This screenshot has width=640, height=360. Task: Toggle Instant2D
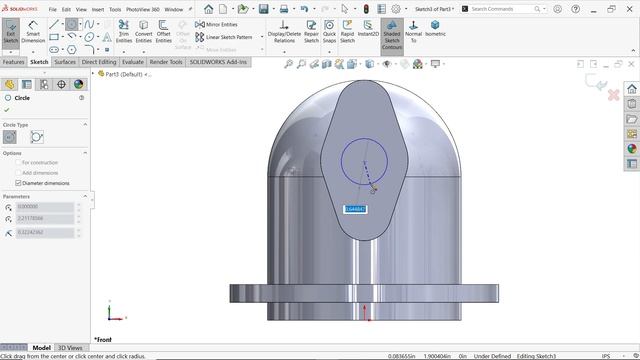368,29
